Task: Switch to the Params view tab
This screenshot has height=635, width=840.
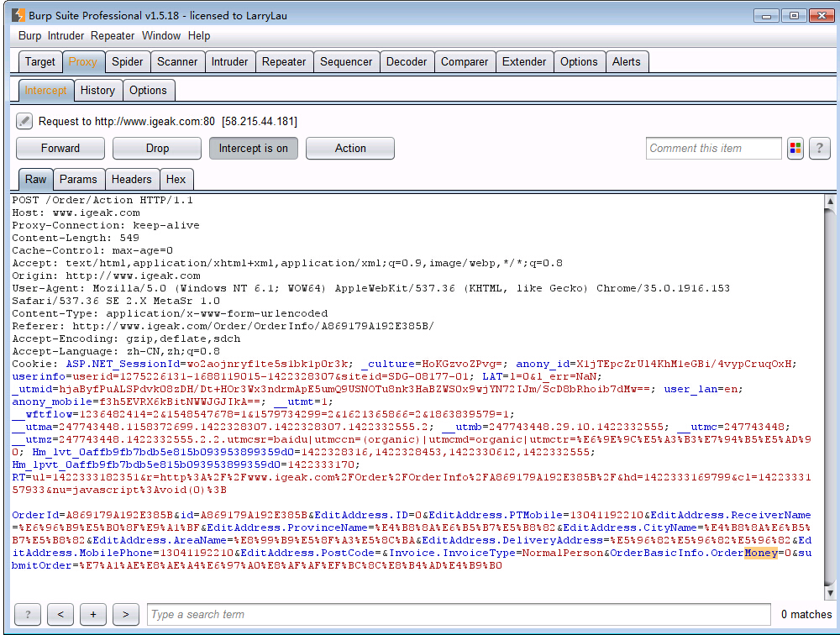Action: [78, 179]
